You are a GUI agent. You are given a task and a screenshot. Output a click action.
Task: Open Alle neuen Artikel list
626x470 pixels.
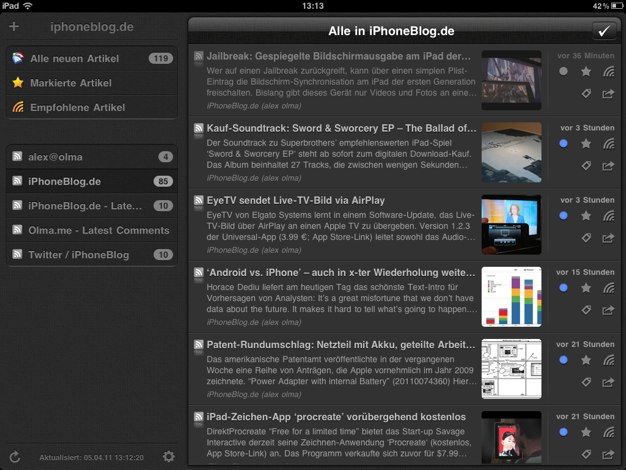tap(92, 59)
